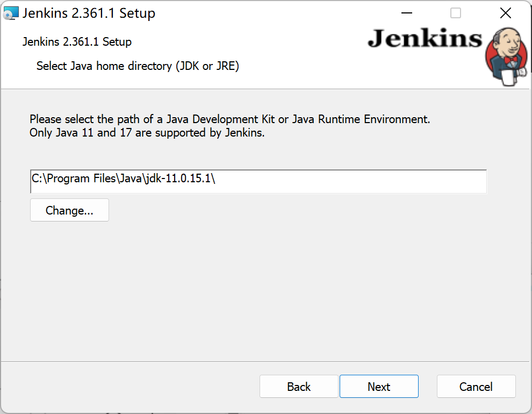The width and height of the screenshot is (532, 414).
Task: Open the Change... directory browser
Action: click(69, 210)
